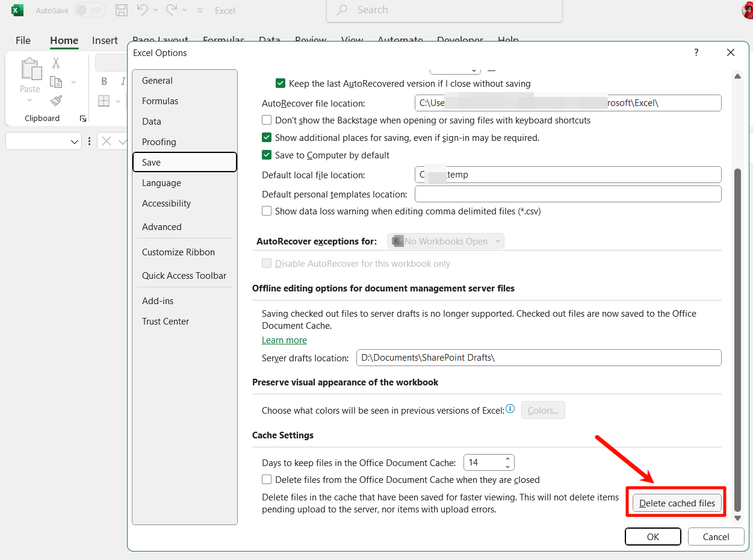The width and height of the screenshot is (753, 560).
Task: Go to Customize Ribbon options
Action: [185, 252]
